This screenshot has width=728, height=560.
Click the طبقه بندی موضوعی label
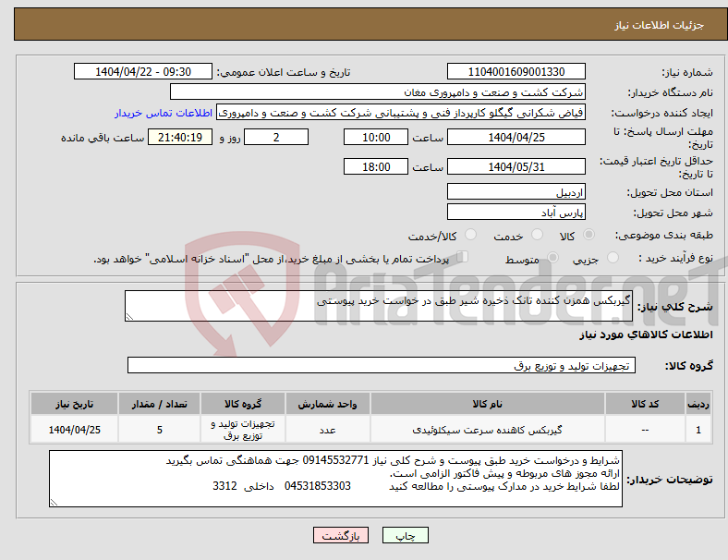coord(664,236)
